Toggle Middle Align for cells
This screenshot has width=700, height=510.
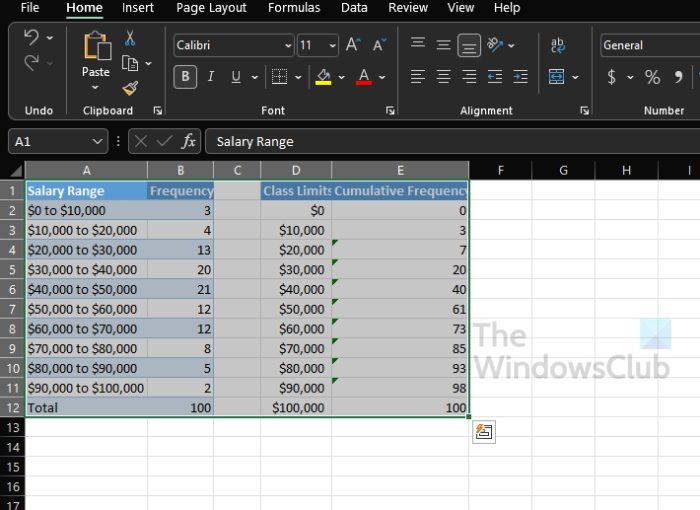(x=443, y=45)
